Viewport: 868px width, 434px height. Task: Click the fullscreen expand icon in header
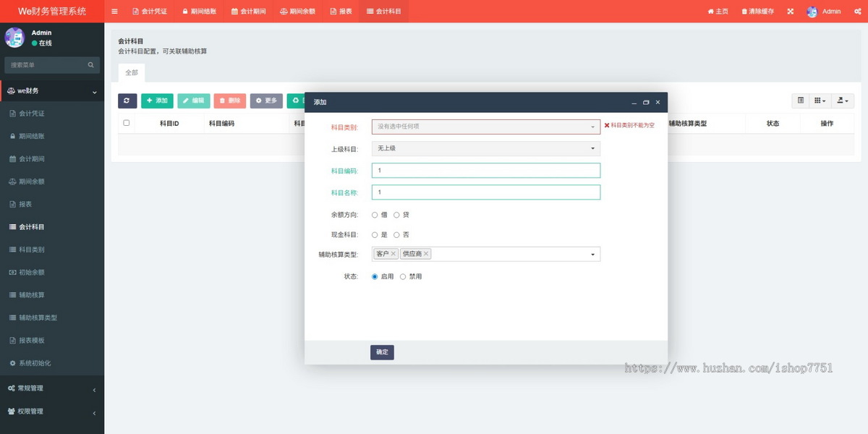tap(790, 12)
